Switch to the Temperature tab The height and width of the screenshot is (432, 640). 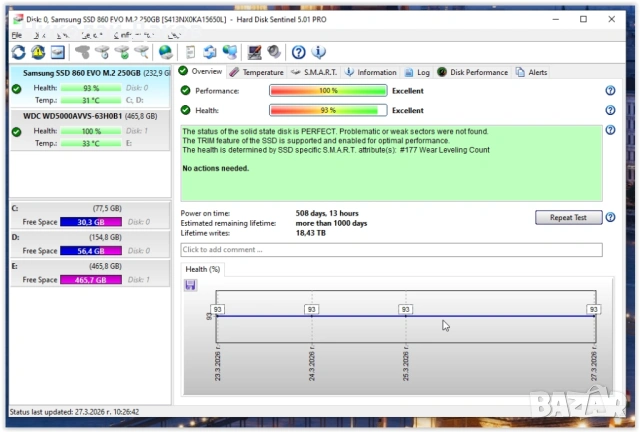click(x=257, y=72)
